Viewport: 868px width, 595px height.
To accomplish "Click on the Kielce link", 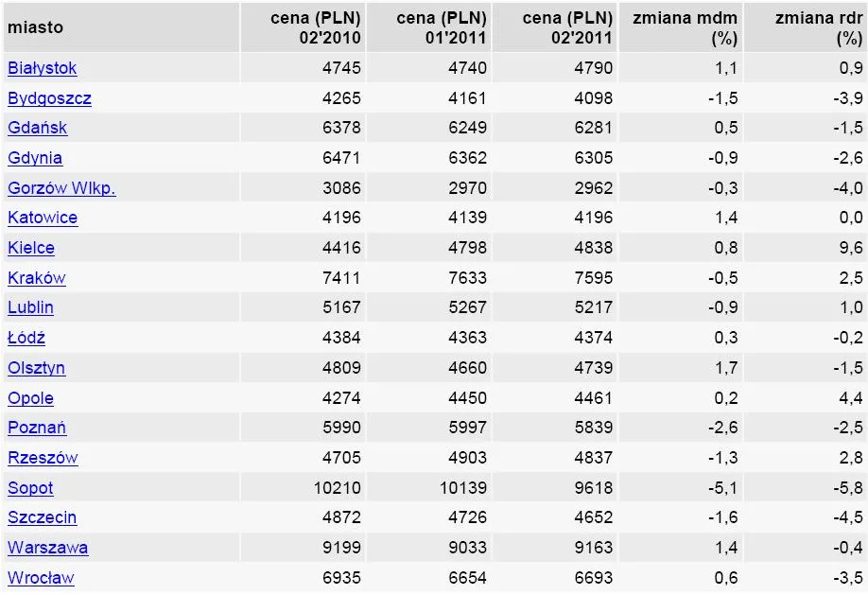I will (31, 248).
